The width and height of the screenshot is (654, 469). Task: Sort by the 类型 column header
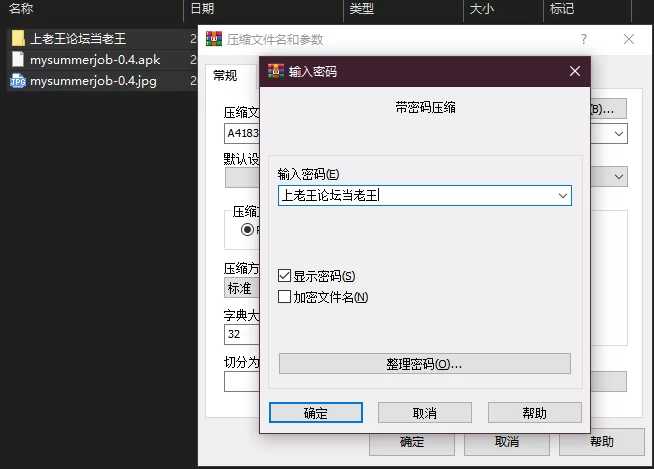point(362,8)
